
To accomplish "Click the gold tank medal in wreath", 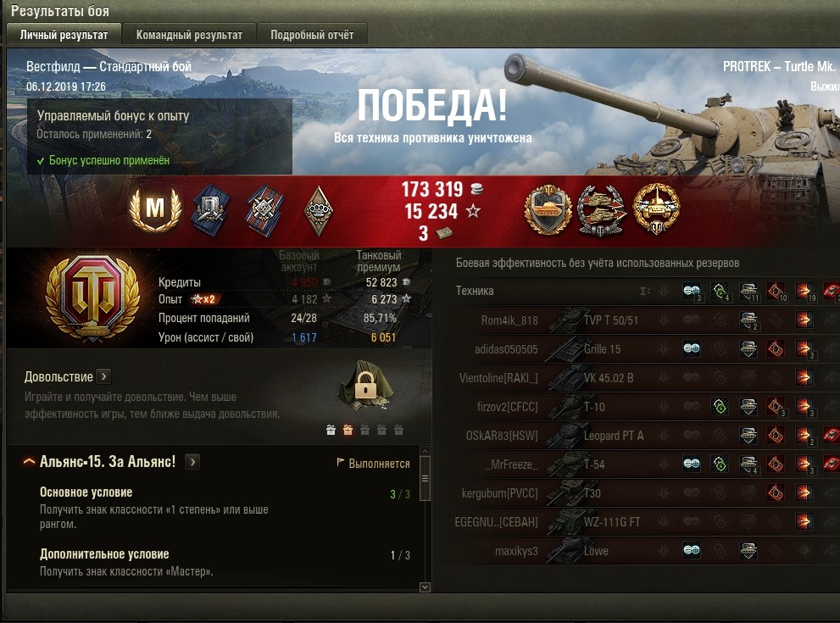I will click(656, 209).
